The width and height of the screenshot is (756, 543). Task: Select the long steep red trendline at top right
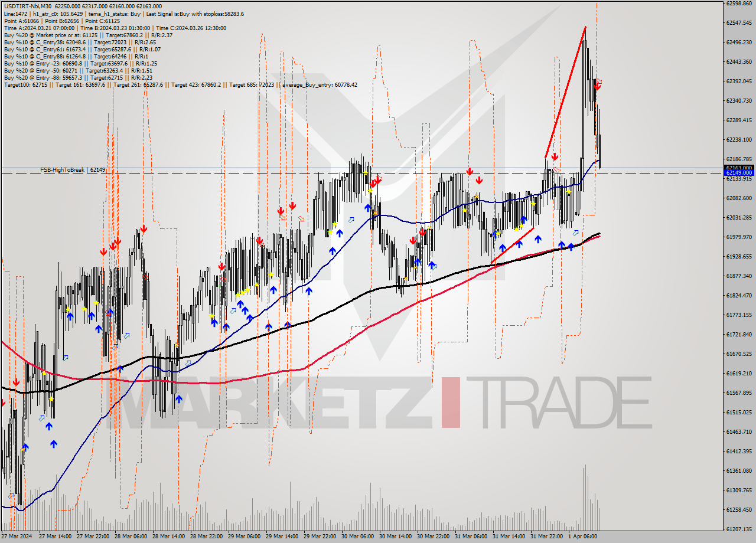point(565,92)
